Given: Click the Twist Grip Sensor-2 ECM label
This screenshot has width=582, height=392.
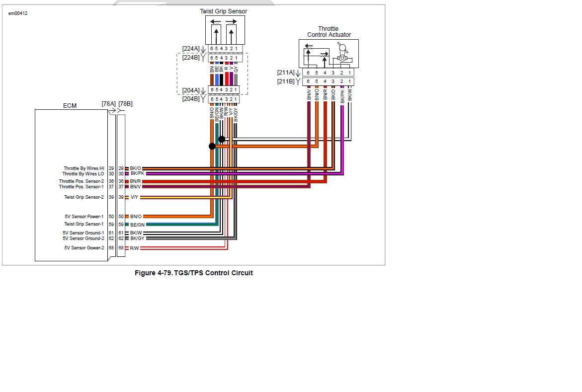Looking at the screenshot, I should (x=84, y=197).
